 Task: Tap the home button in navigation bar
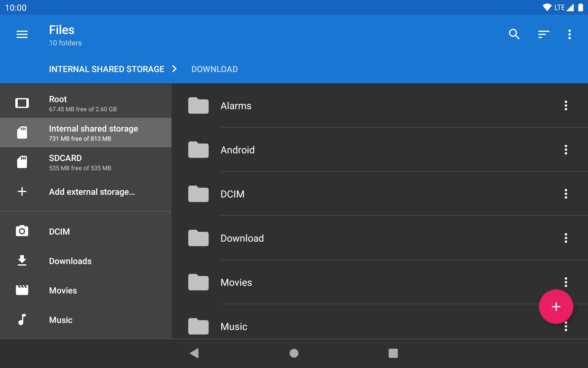coord(294,353)
